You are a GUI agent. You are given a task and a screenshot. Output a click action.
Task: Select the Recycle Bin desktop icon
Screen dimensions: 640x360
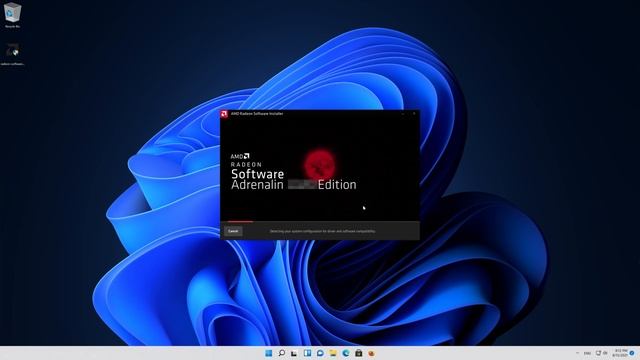12,15
